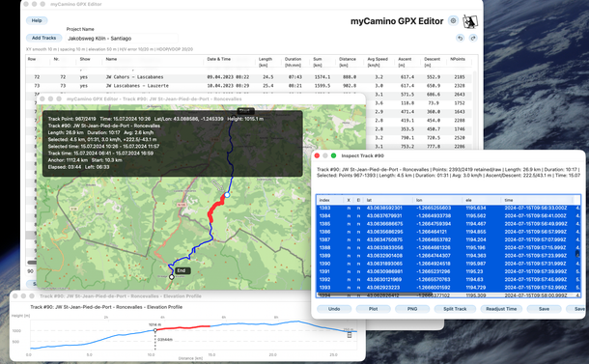Click the End marker label on the map

pyautogui.click(x=182, y=270)
